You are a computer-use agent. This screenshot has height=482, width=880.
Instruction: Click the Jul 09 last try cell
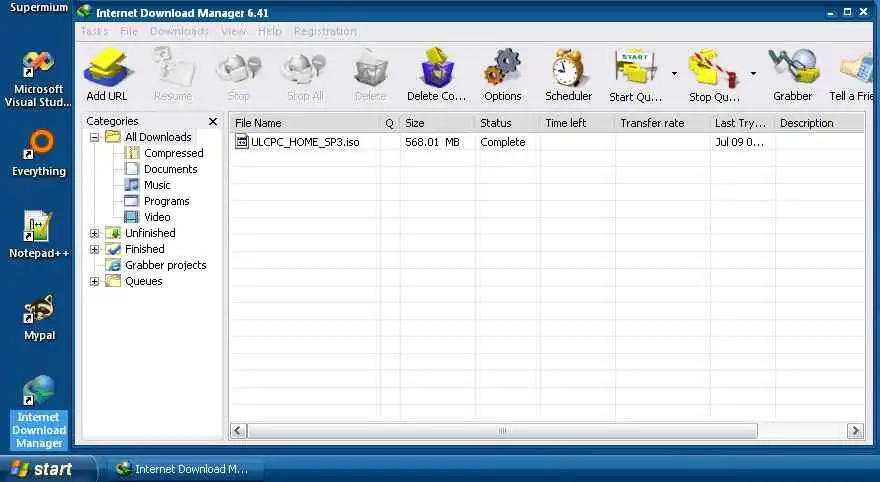click(x=739, y=143)
